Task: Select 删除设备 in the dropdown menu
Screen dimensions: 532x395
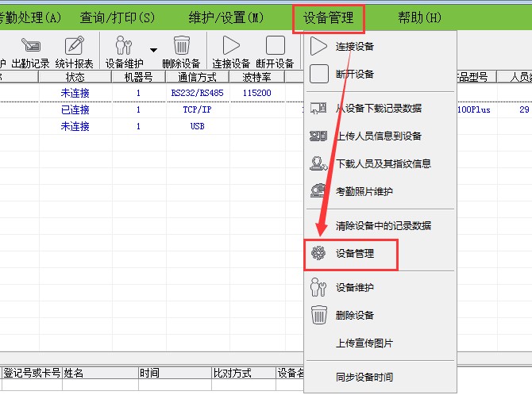Action: click(380, 315)
